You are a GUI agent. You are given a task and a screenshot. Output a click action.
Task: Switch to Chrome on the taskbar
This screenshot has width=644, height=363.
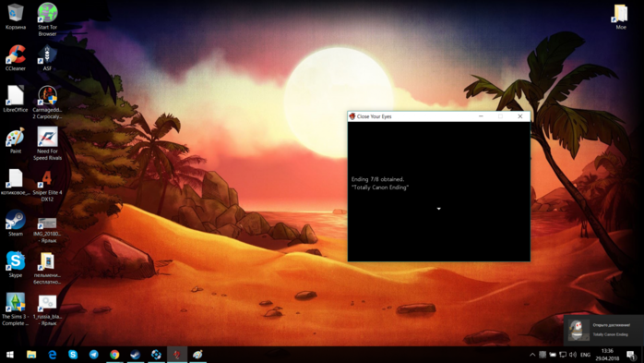[x=114, y=355]
